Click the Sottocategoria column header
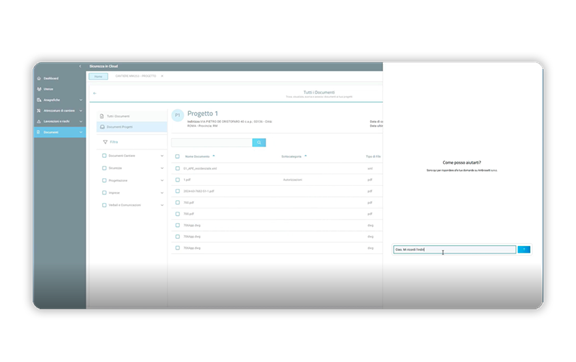This screenshot has height=362, width=576. 291,157
